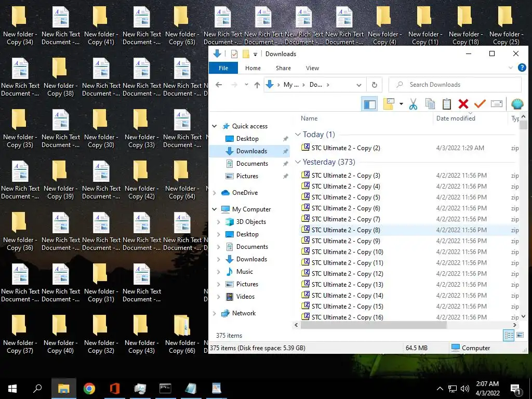Open the Microsoft Office taskbar icon
The image size is (532, 399).
(115, 389)
